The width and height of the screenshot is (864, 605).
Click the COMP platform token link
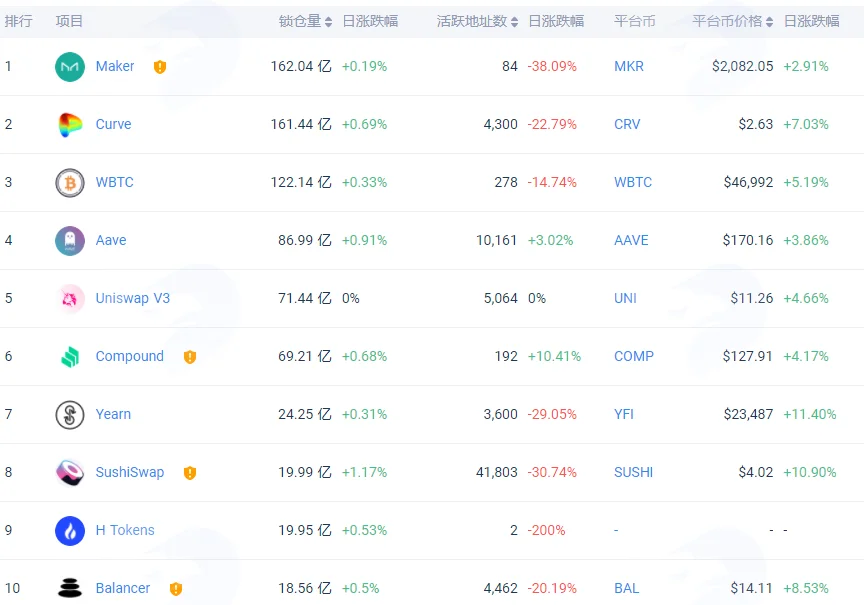coord(634,356)
